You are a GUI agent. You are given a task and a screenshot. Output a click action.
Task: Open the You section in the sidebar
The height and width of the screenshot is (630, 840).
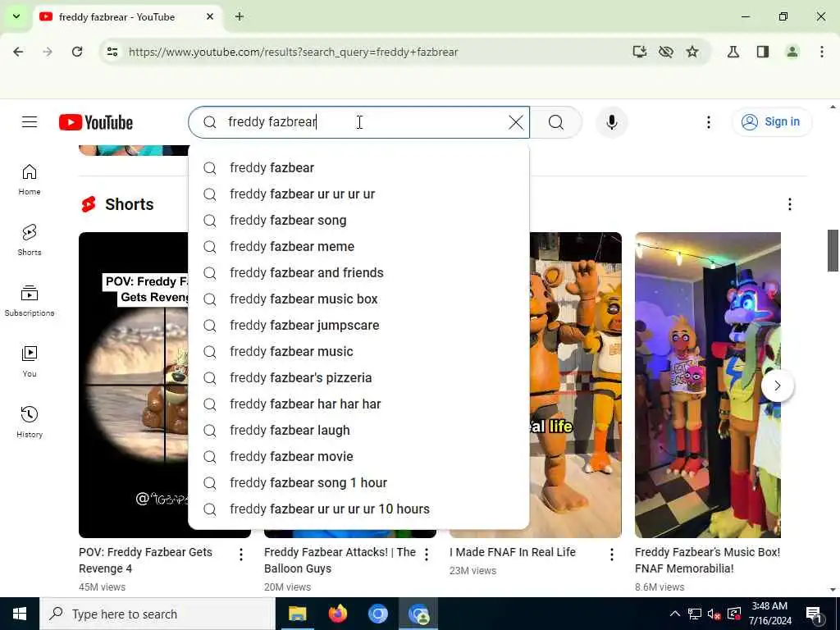click(x=30, y=362)
